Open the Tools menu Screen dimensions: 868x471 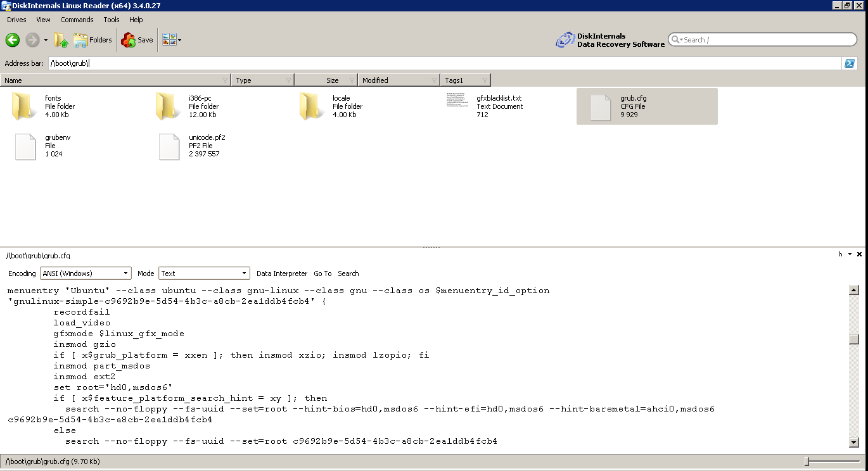tap(112, 20)
